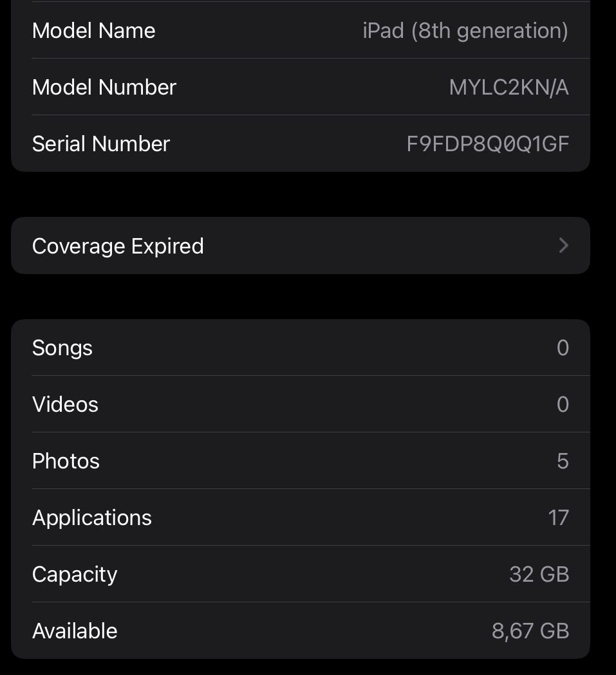Select the Model Number label
This screenshot has height=675, width=616.
coord(104,87)
